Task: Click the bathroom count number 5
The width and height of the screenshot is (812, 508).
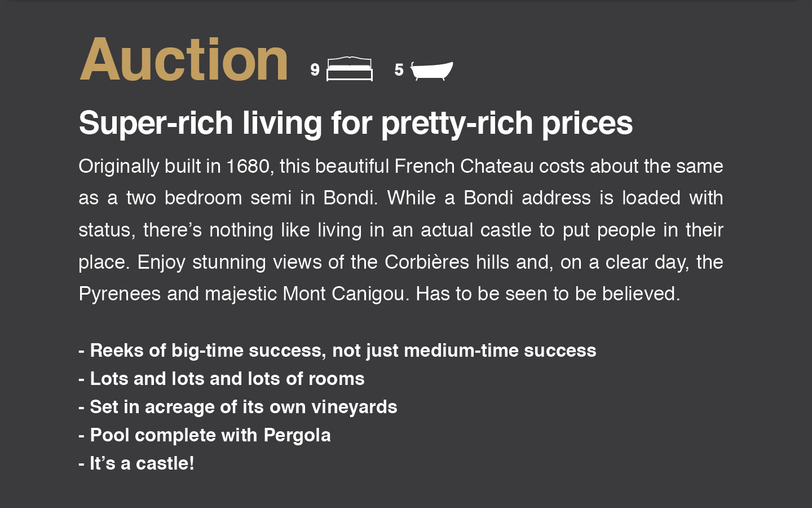Action: (x=399, y=70)
